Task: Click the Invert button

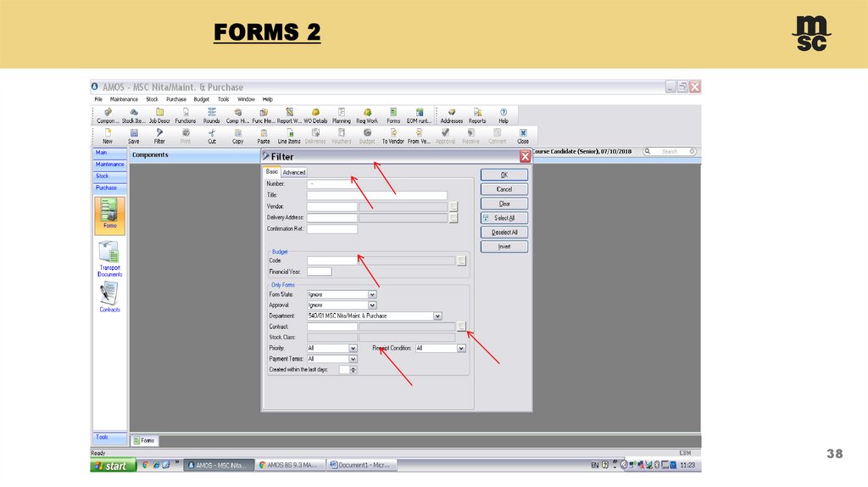Action: coord(504,247)
